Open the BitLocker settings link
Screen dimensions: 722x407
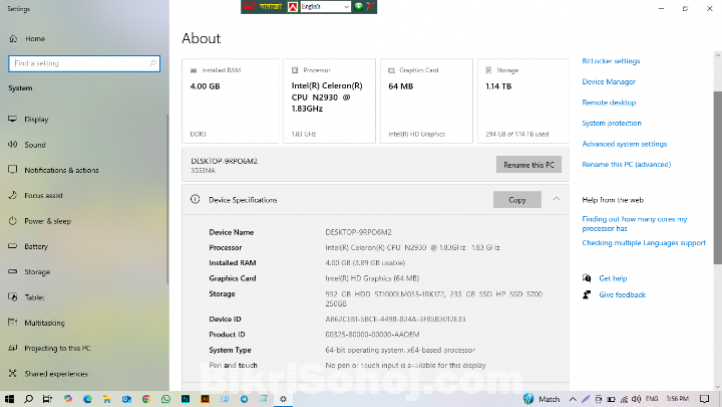click(x=611, y=61)
